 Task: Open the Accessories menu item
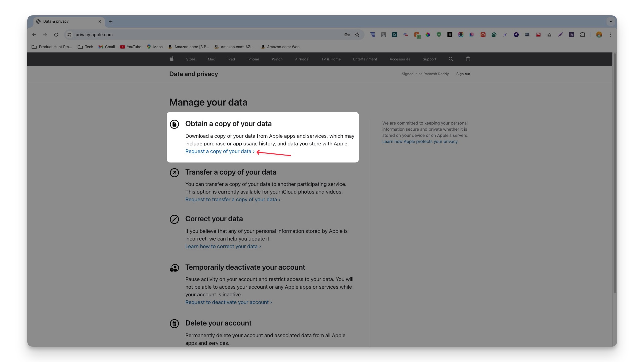click(x=400, y=59)
